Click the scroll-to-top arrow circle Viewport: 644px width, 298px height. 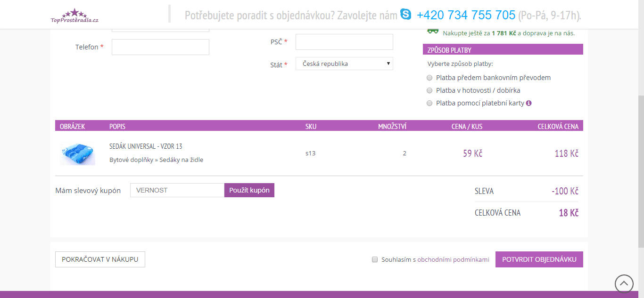(x=624, y=283)
